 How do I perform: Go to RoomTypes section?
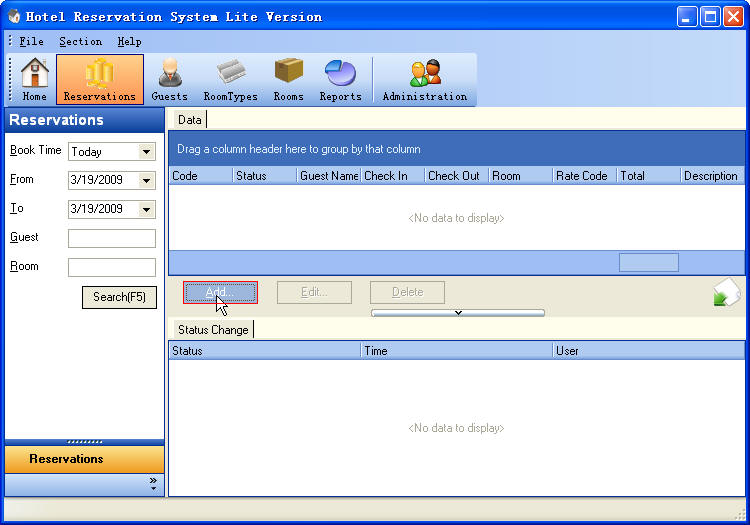[230, 79]
